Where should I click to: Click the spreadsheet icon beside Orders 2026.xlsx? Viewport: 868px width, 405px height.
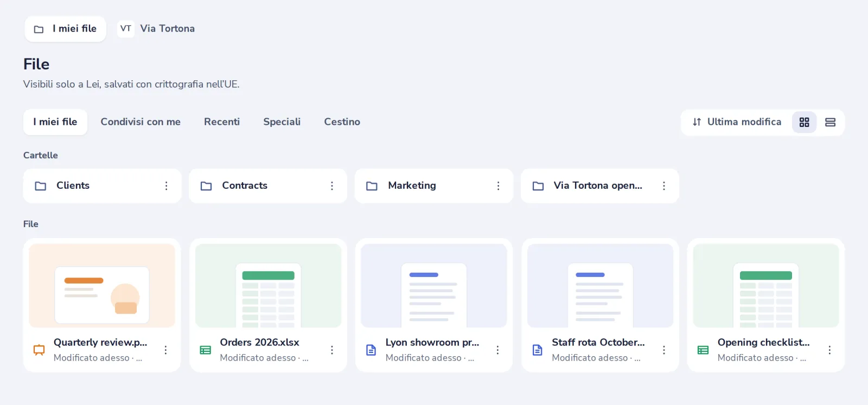(205, 350)
